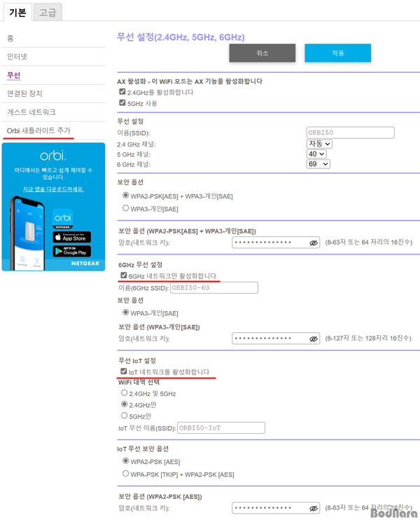This screenshot has height=520, width=420.
Task: Reveal the IoT network password via eye icon
Action: point(314,508)
